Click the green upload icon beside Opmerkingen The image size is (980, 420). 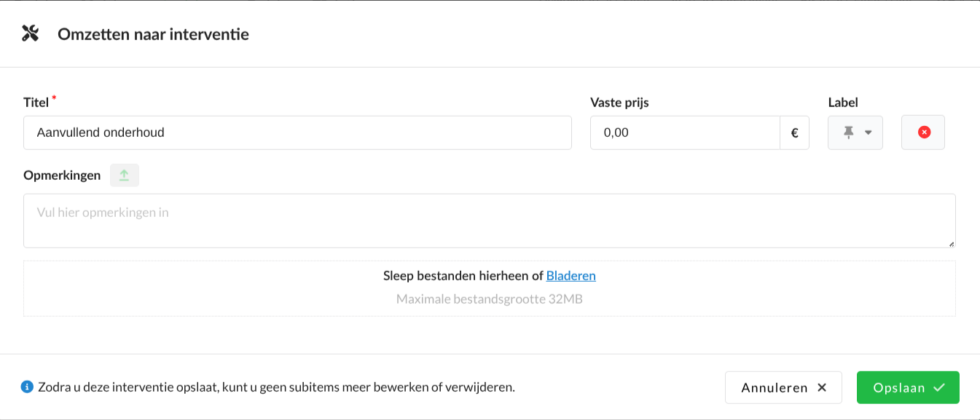pos(125,175)
